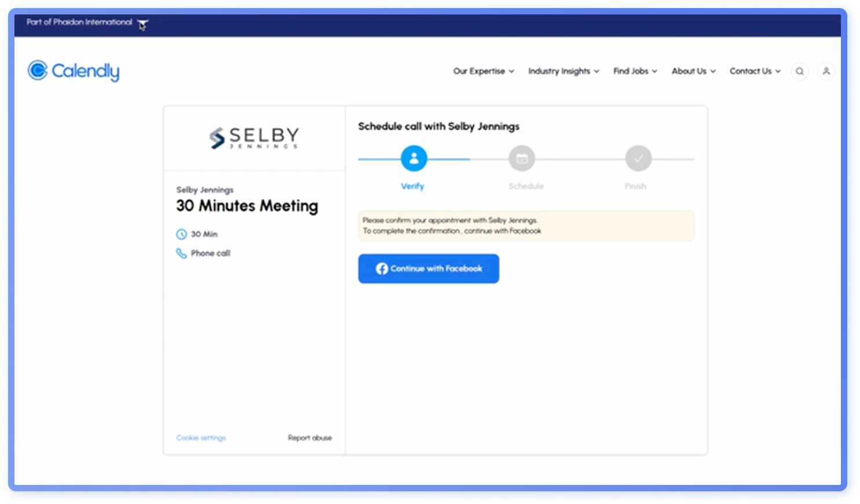Open the search magnifier icon
Image resolution: width=860 pixels, height=504 pixels.
(x=799, y=71)
